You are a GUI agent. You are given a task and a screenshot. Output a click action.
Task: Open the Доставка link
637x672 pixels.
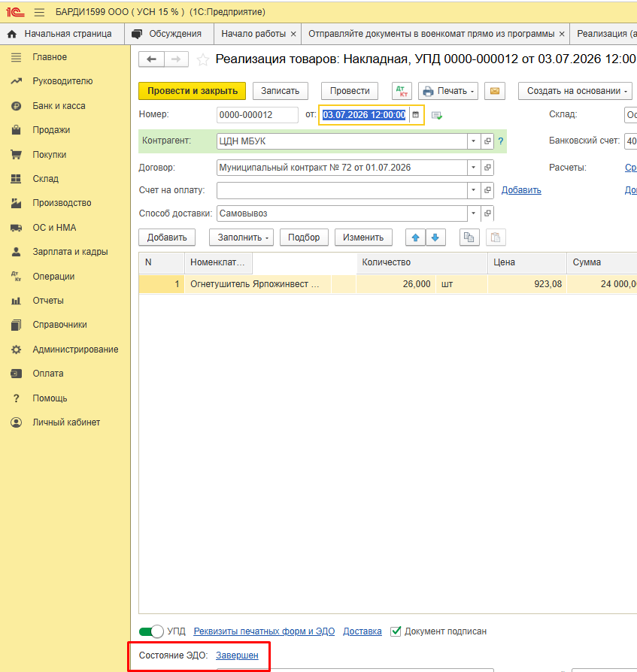point(362,631)
